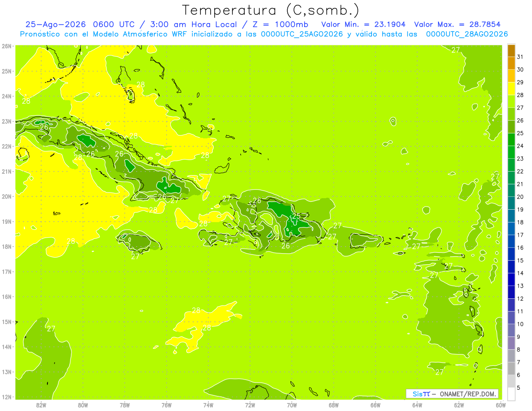Click the colorbar segment between 29 and 30
Image resolution: width=532 pixels, height=411 pixels.
pyautogui.click(x=511, y=76)
